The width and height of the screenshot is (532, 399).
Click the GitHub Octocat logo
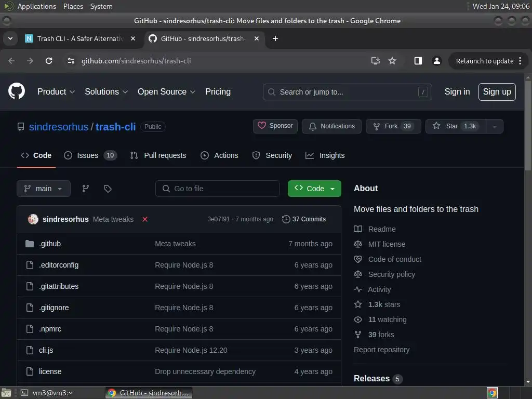pos(16,91)
